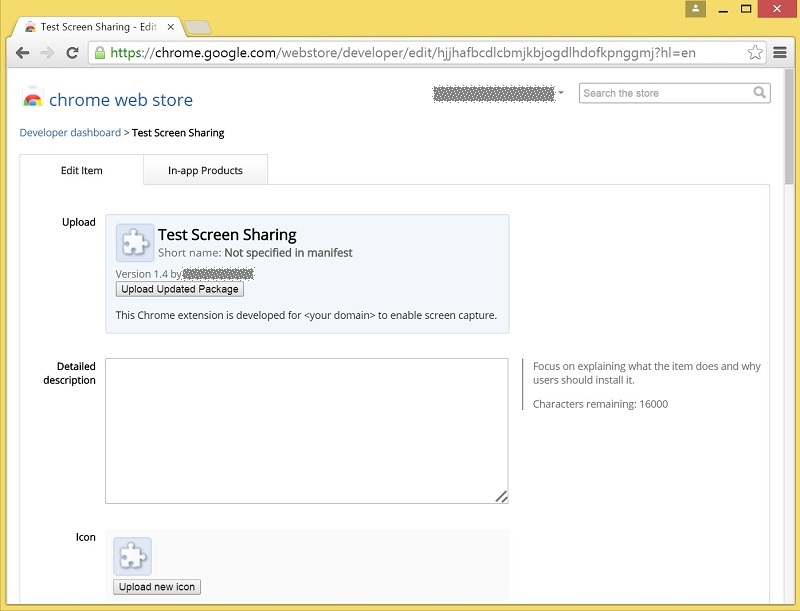Click the browser forward arrow
This screenshot has width=800, height=611.
47,53
